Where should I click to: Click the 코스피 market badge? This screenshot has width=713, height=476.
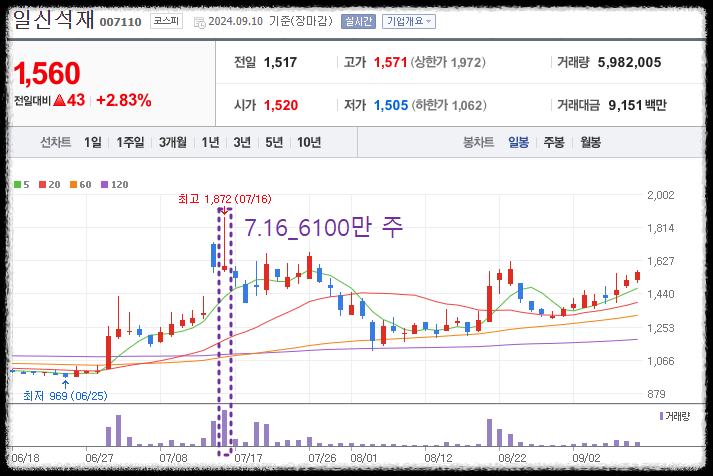[166, 21]
